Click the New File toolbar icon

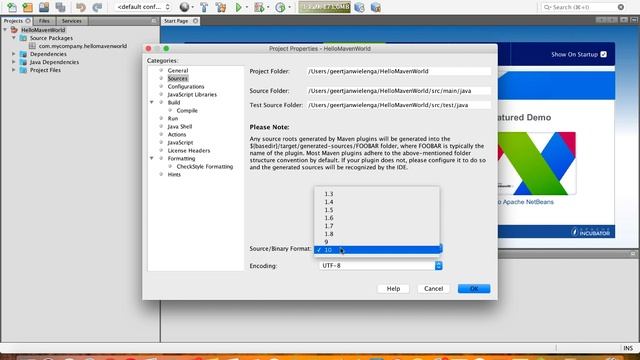[x=12, y=7]
